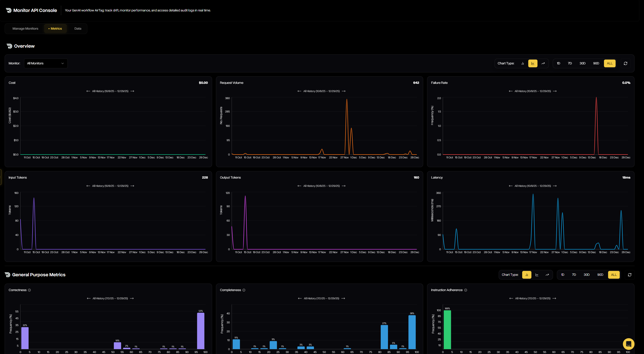Switch to the Manage Monitors tab
The height and width of the screenshot is (354, 644).
tap(25, 28)
